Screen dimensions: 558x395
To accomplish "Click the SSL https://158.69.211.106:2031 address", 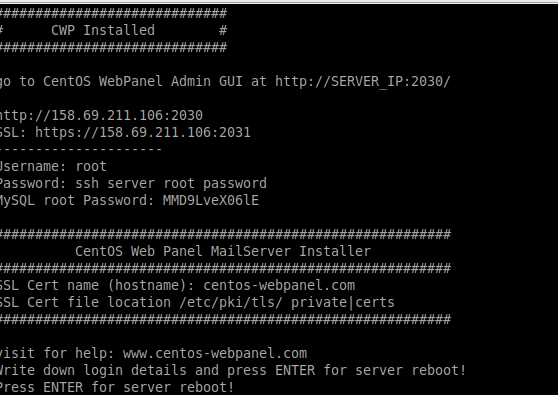I will (x=143, y=132).
